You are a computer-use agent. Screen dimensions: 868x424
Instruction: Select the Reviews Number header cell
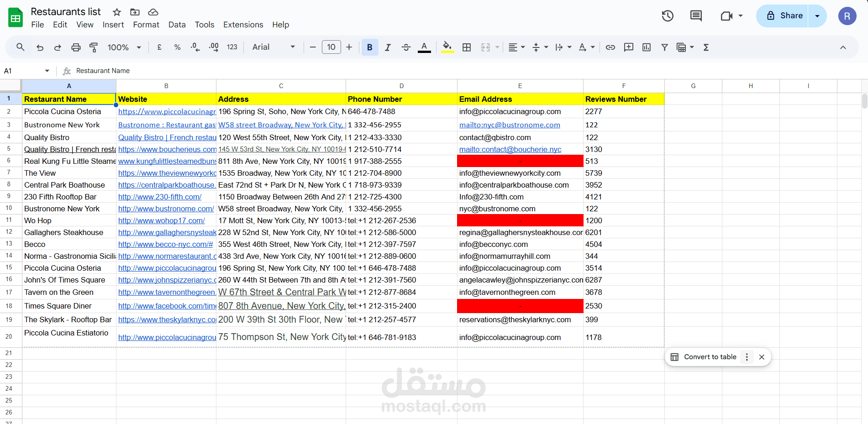(624, 99)
